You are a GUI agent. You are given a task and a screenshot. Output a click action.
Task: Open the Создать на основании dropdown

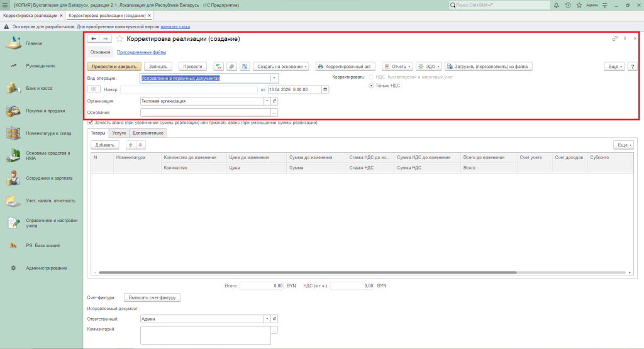(281, 66)
